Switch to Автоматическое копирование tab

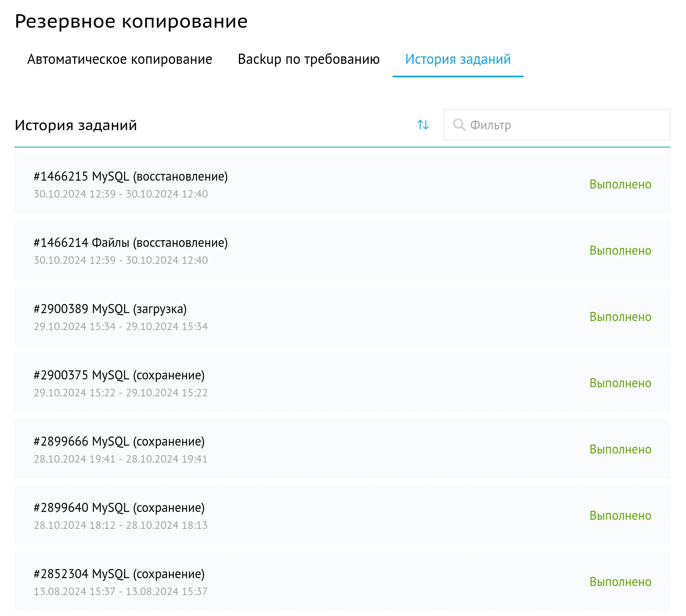pos(120,59)
